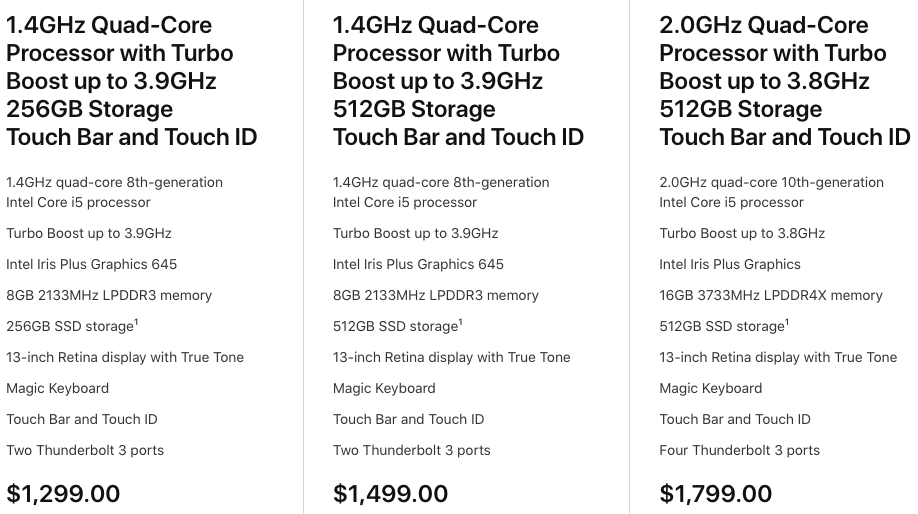
Task: Click the $1,299.00 price
Action: tap(63, 493)
